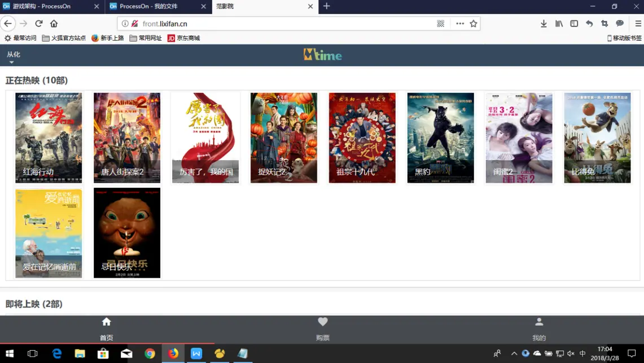
Task: Open the library bookshelf icon
Action: (x=559, y=23)
